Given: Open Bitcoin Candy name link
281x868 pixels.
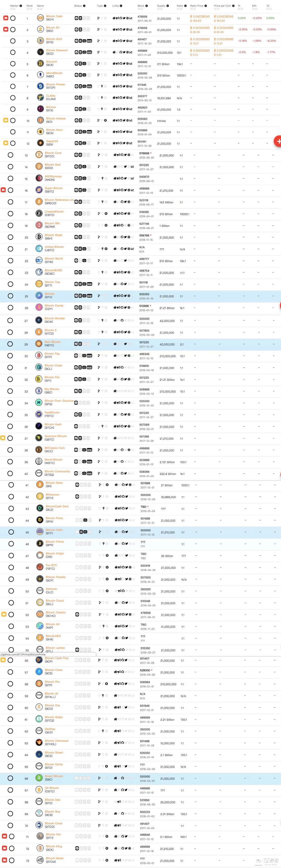Looking at the screenshot, I should click(54, 305).
